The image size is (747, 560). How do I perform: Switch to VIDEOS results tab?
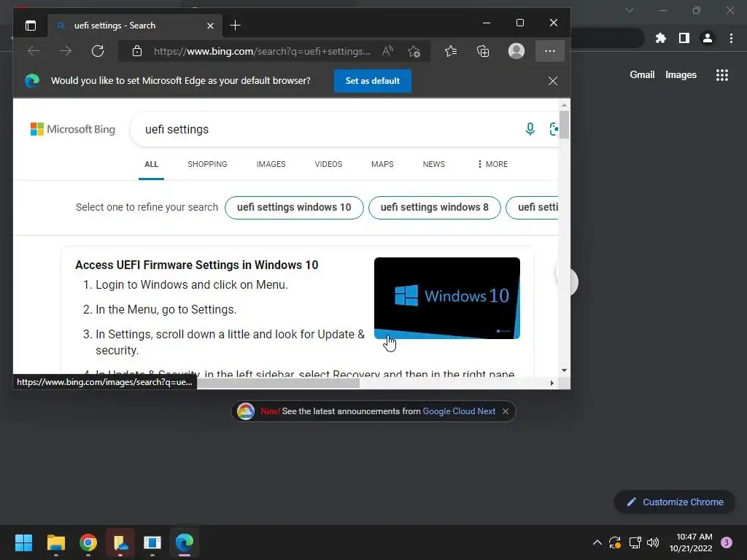pos(328,164)
